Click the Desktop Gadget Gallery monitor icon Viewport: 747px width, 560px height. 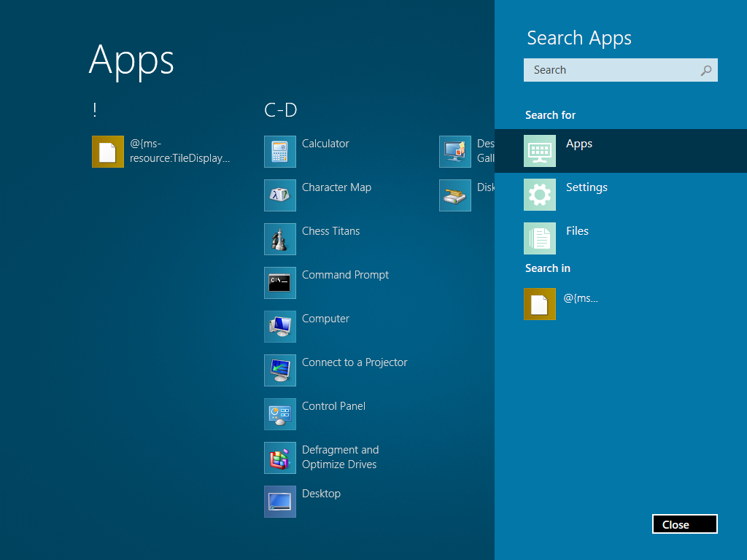point(455,152)
